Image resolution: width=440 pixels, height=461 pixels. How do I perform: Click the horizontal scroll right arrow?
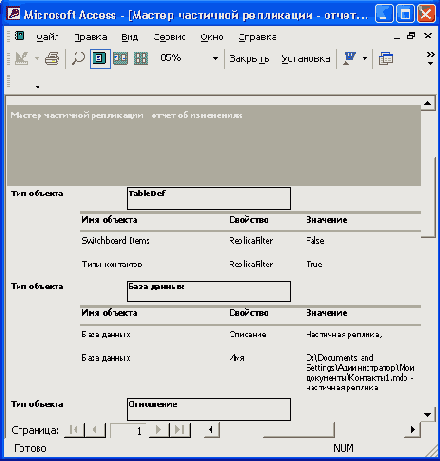(413, 430)
